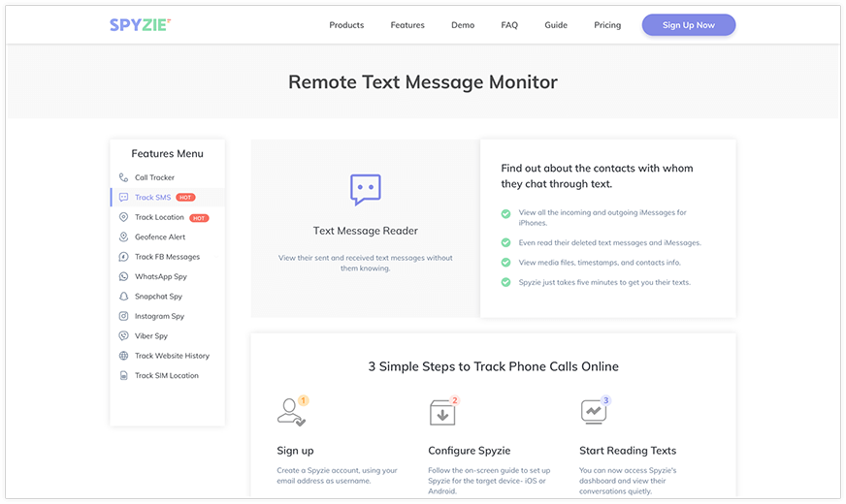Viewport: 846px width, 504px height.
Task: Open Geofence Alert feature
Action: tap(160, 236)
